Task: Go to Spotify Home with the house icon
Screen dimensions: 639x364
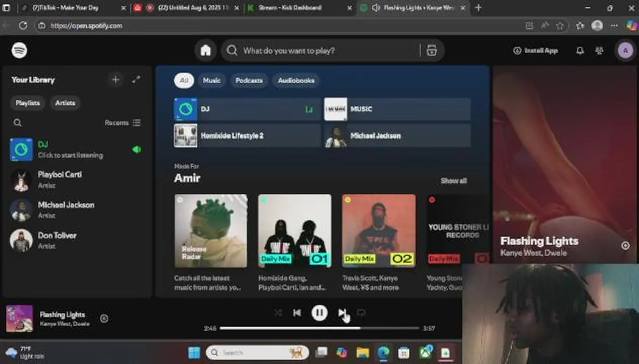Action: [205, 51]
